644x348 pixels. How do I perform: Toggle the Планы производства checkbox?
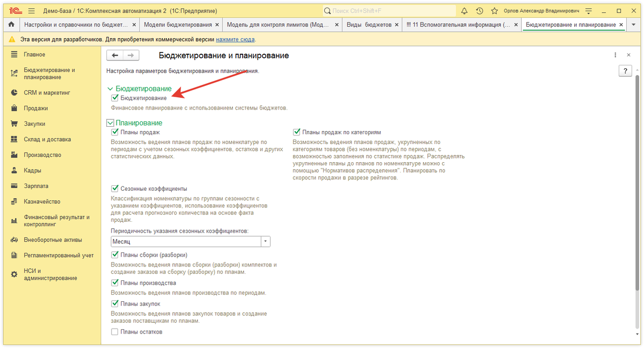click(114, 283)
